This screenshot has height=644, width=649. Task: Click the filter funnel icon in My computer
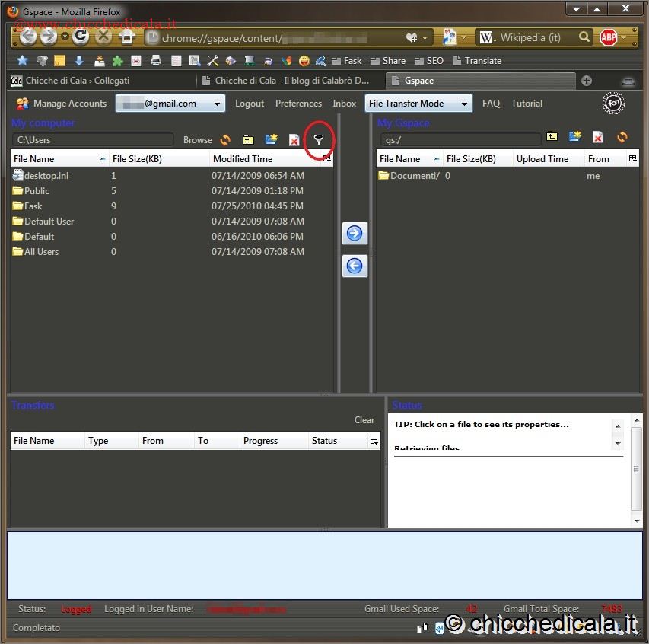click(x=319, y=140)
